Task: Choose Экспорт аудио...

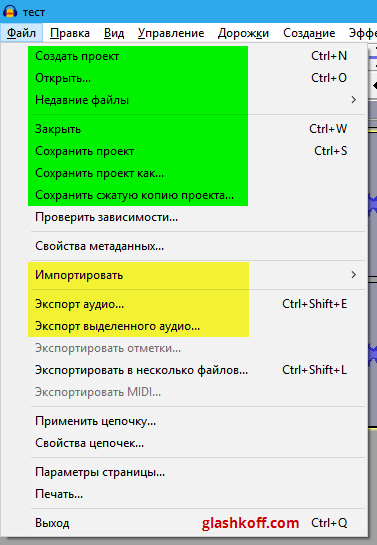Action: pyautogui.click(x=184, y=304)
